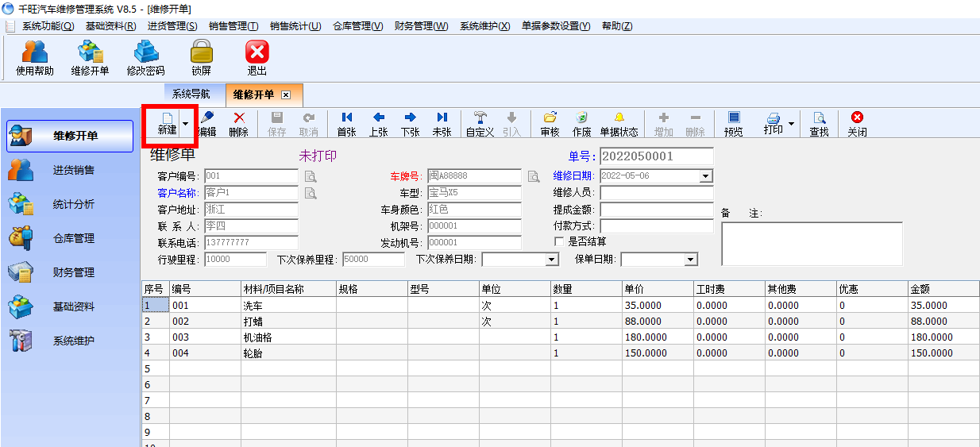Open the 基础资料(R) menu
Screen dimensions: 980x447
[x=110, y=26]
